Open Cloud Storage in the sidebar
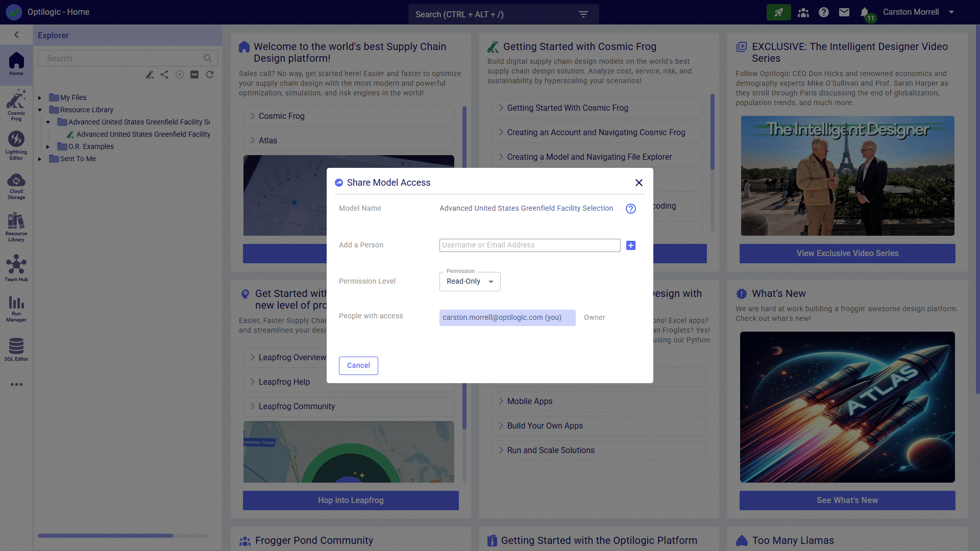Screen dimensions: 980x551 click(16, 186)
